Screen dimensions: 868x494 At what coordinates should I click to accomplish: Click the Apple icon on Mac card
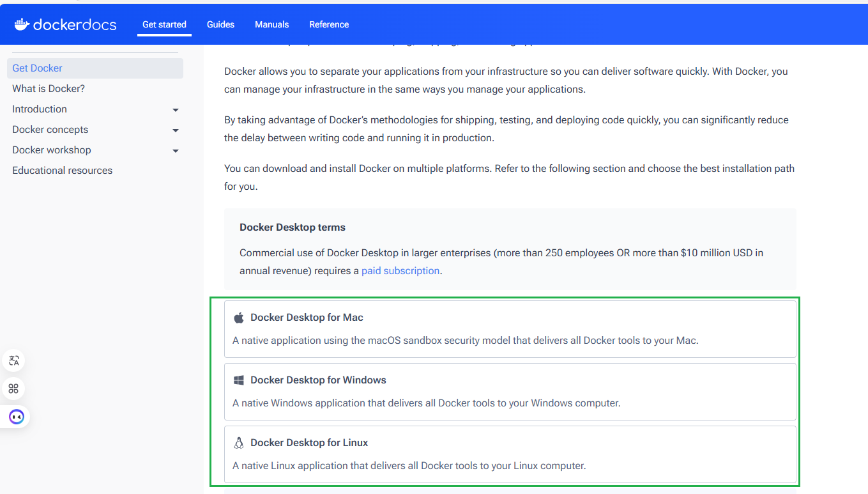(239, 318)
